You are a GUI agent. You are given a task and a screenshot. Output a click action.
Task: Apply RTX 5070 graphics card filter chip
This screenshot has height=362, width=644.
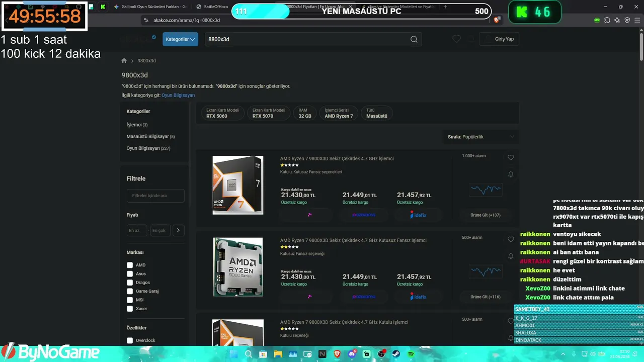269,113
